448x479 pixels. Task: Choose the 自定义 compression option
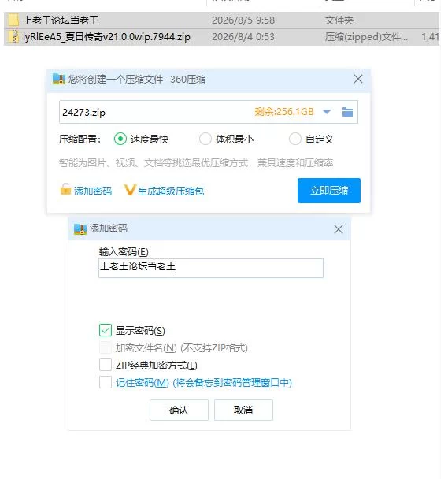295,139
